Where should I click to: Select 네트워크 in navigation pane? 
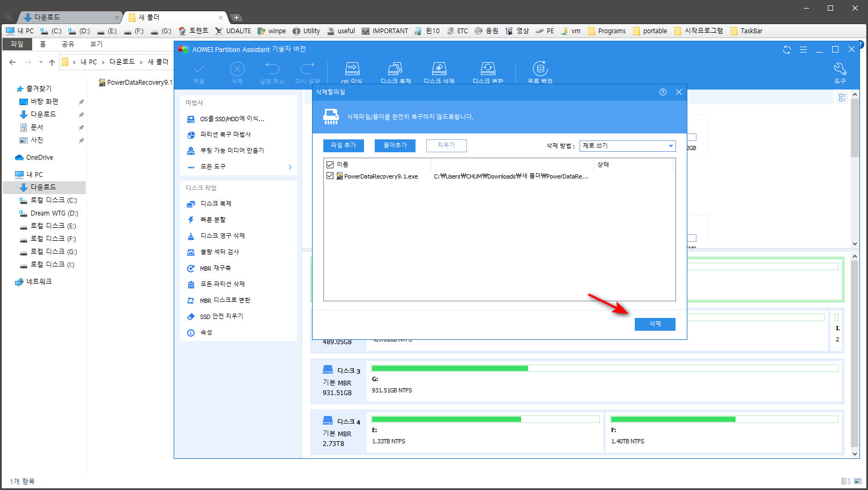tap(39, 281)
